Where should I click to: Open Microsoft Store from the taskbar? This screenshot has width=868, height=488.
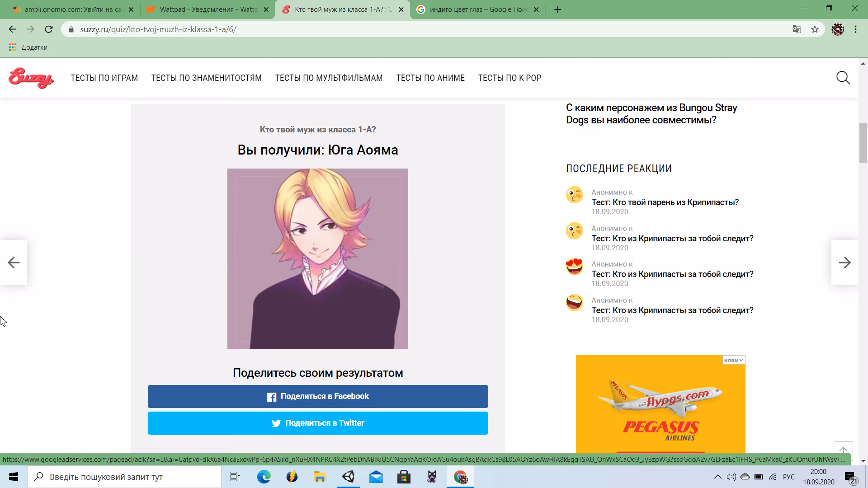click(x=404, y=477)
